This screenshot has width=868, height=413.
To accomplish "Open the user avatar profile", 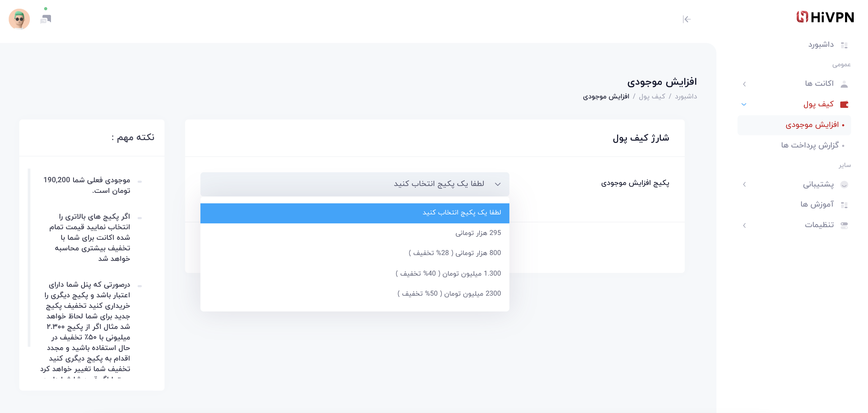I will coord(19,19).
